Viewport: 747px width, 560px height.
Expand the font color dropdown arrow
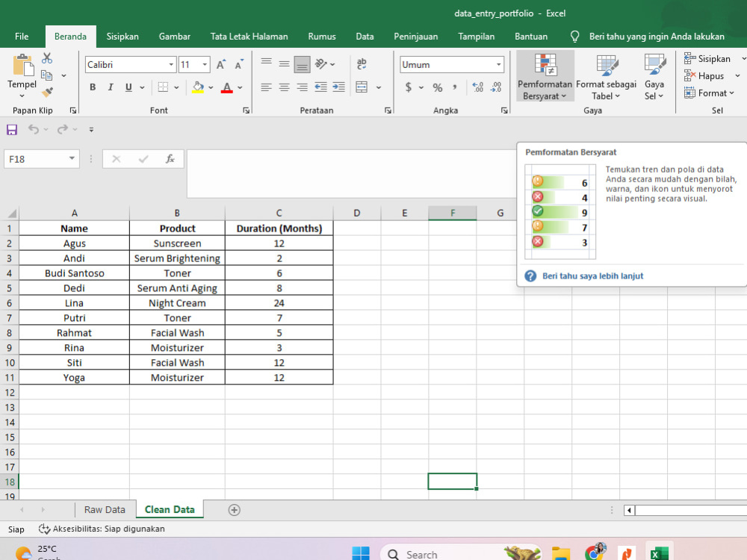[x=240, y=87]
